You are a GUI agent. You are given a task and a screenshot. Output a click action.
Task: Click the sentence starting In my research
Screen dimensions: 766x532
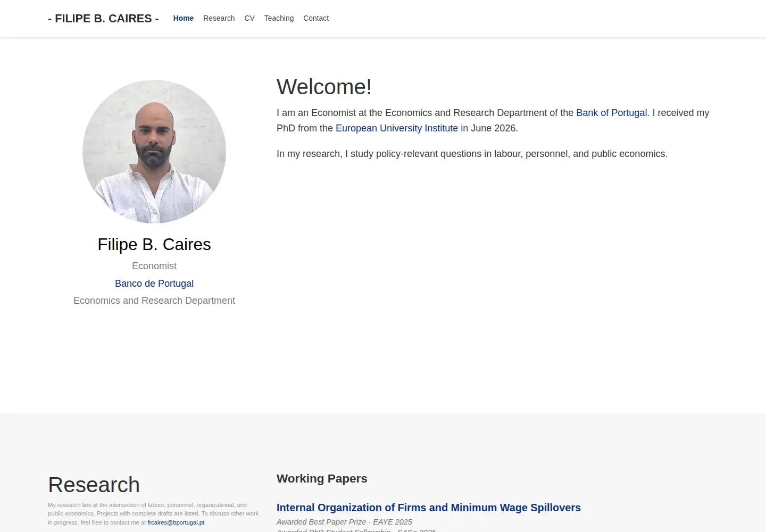[x=472, y=154]
